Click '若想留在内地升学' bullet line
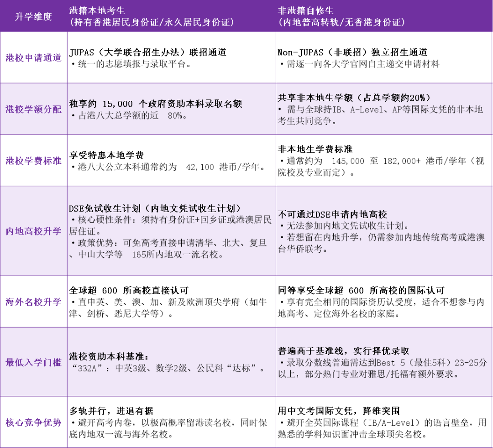The width and height of the screenshot is (493, 448). [381, 243]
